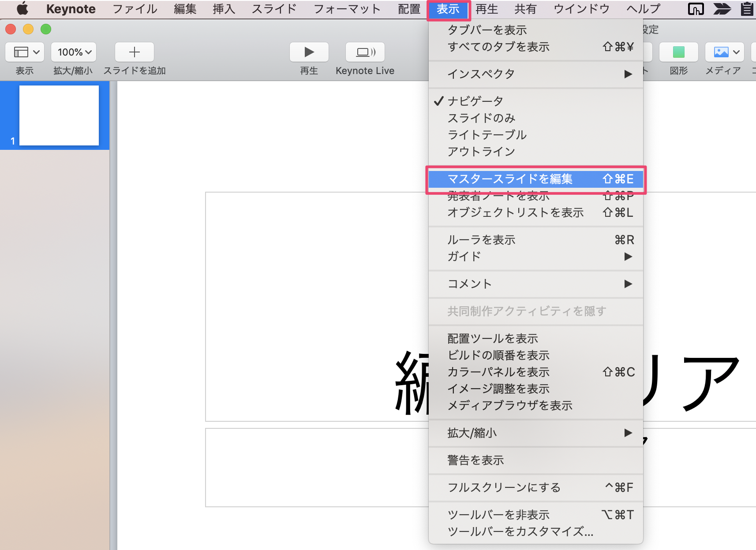The height and width of the screenshot is (550, 756).
Task: Select slide 1 thumbnail in navigator
Action: (59, 115)
